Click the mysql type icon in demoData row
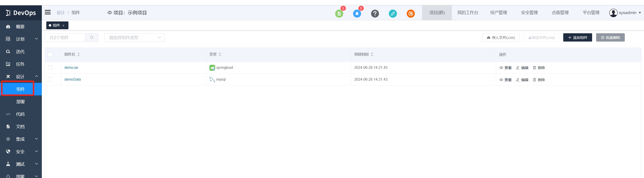The height and width of the screenshot is (178, 644). [212, 80]
